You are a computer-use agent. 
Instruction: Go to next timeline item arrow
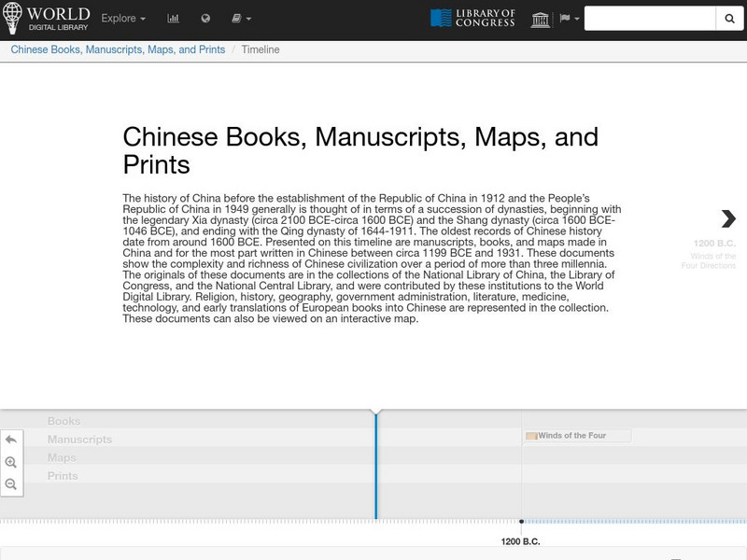[728, 218]
